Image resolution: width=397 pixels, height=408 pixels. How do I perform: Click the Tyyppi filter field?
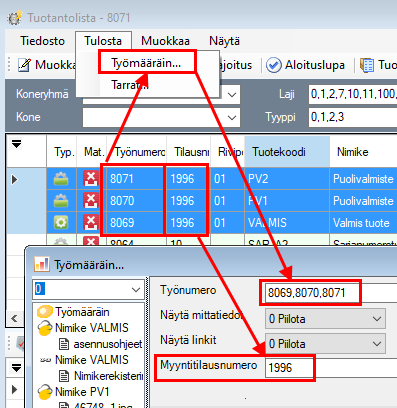[353, 117]
